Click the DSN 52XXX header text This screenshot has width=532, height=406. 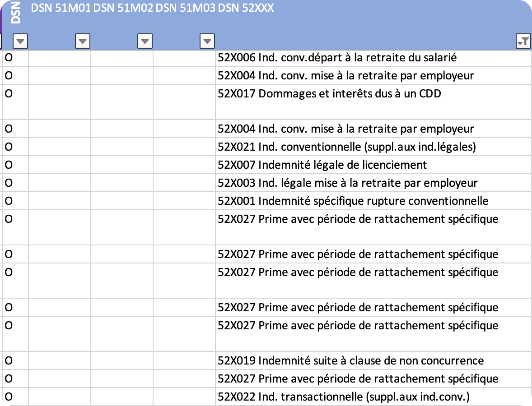pyautogui.click(x=246, y=9)
